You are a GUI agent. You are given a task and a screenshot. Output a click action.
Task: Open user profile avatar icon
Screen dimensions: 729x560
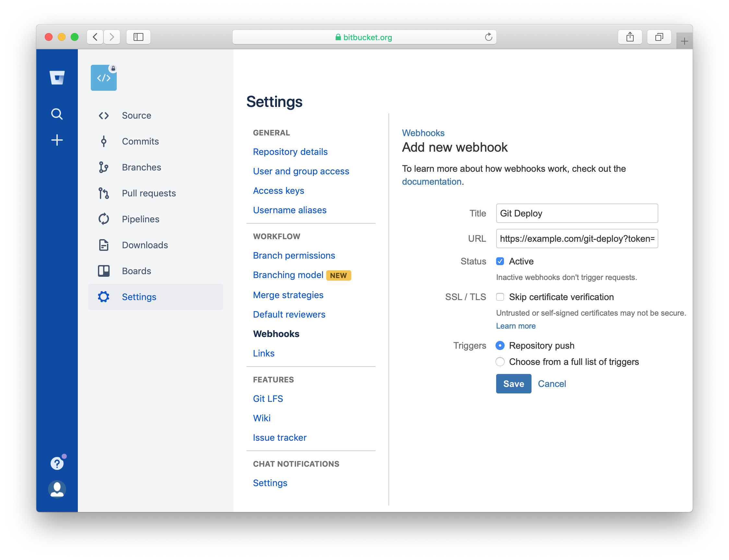pyautogui.click(x=57, y=489)
